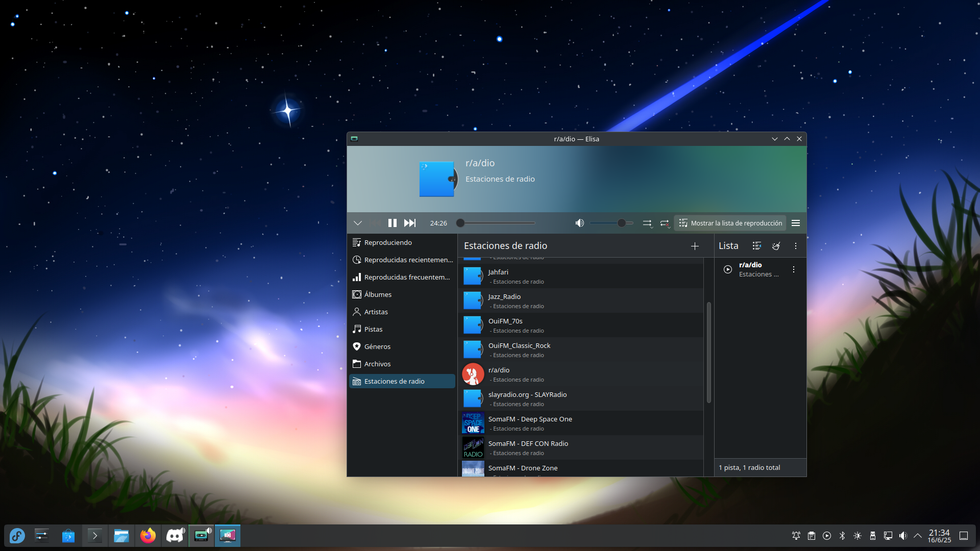Click the Deep Space One cover thumbnail
The image size is (980, 551).
[473, 423]
